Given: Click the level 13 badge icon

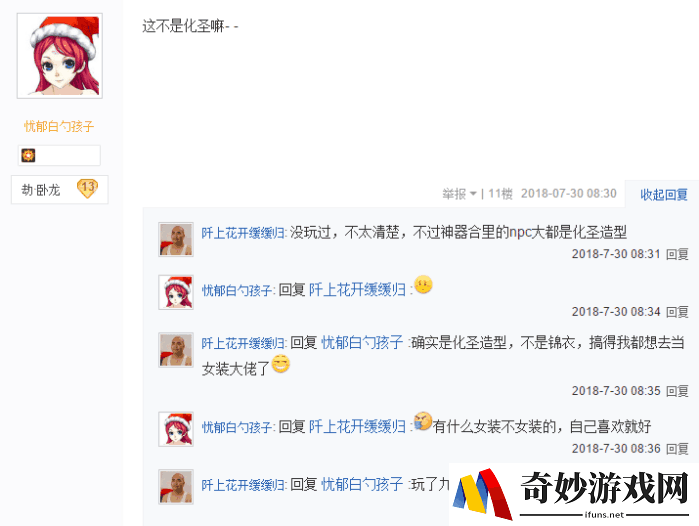Looking at the screenshot, I should (x=87, y=188).
